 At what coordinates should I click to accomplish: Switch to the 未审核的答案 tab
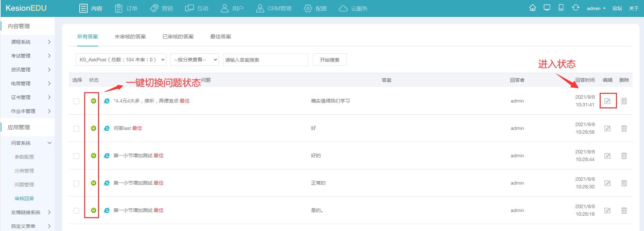(130, 37)
